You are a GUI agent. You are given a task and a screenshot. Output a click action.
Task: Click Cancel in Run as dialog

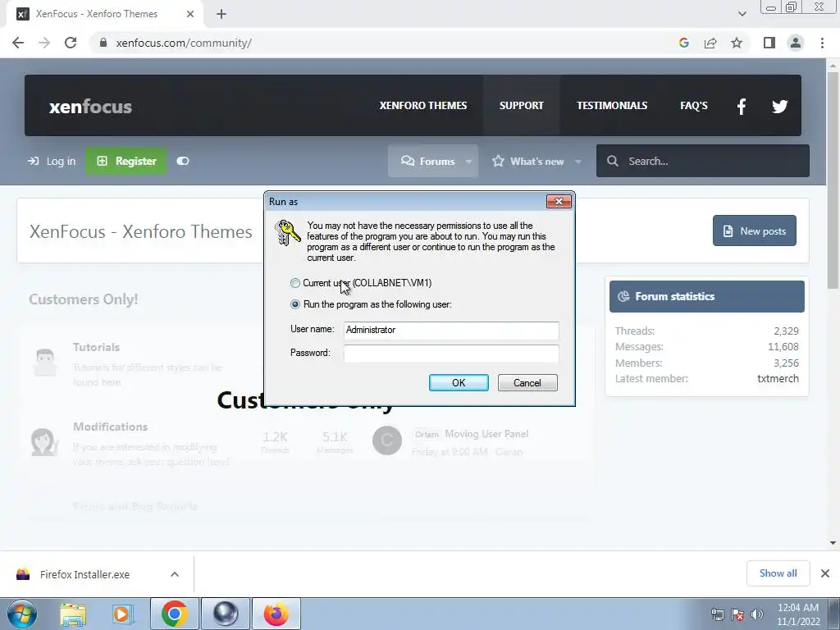(x=527, y=382)
